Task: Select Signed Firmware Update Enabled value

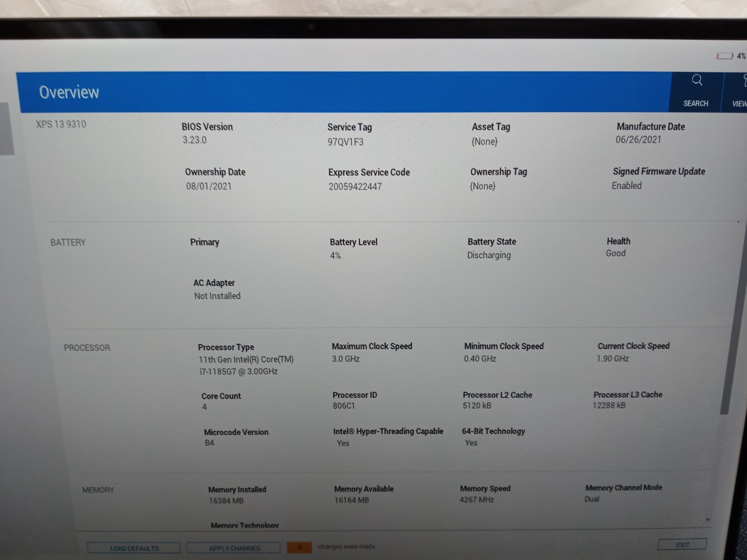Action: pos(627,186)
